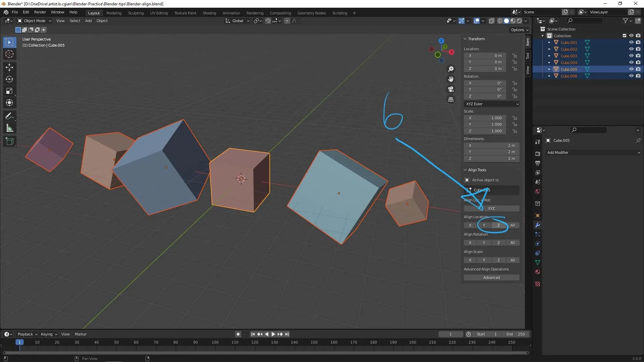The image size is (644, 362).
Task: Click the zoom magnifier icon in the viewport
Action: click(x=451, y=69)
